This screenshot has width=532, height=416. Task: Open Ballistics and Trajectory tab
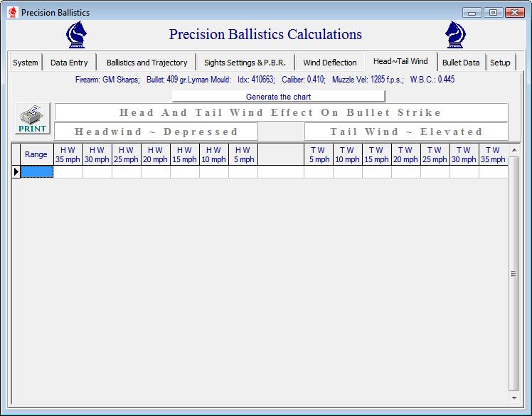point(147,63)
